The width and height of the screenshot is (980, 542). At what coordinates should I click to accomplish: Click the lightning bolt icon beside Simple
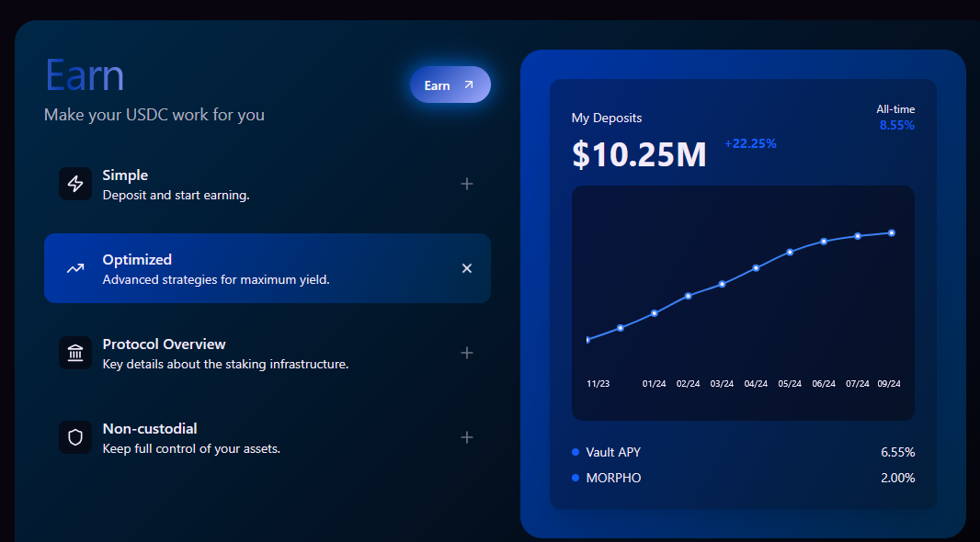click(75, 184)
